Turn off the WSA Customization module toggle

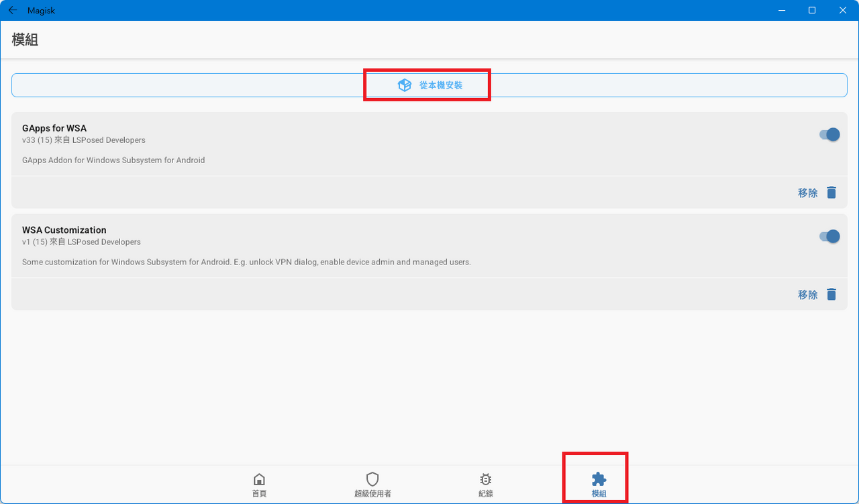coord(829,236)
